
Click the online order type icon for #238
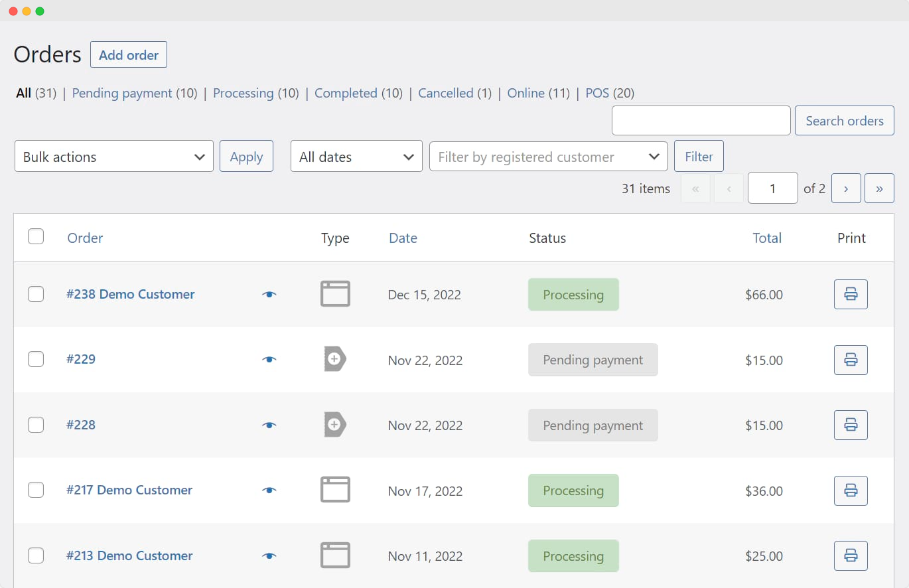[335, 293]
